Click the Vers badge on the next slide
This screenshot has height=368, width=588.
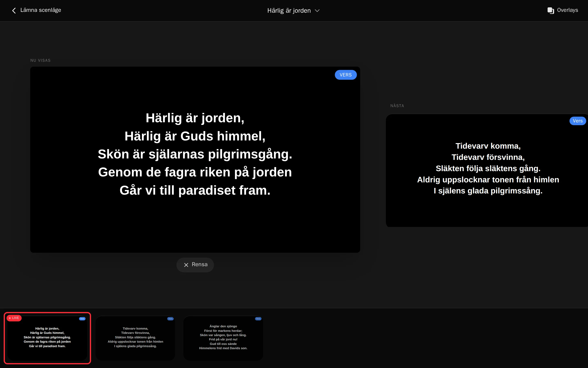pyautogui.click(x=578, y=121)
